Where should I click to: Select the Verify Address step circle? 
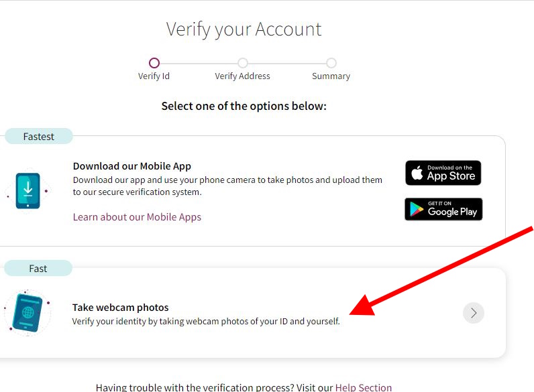(x=242, y=63)
